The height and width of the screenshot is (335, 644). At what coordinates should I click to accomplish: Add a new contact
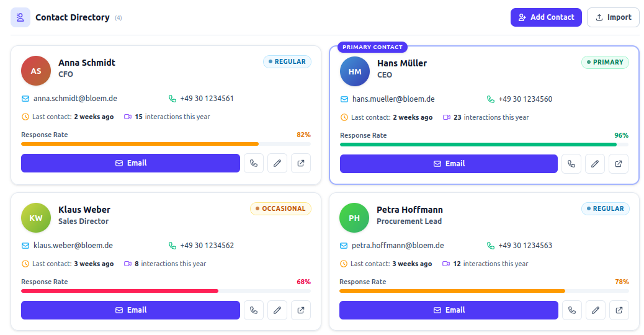[546, 17]
